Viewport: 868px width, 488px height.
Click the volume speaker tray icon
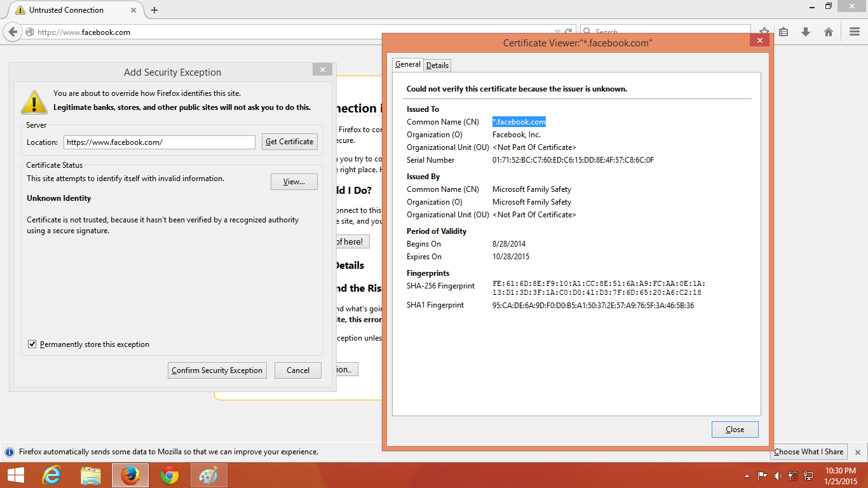pos(778,475)
